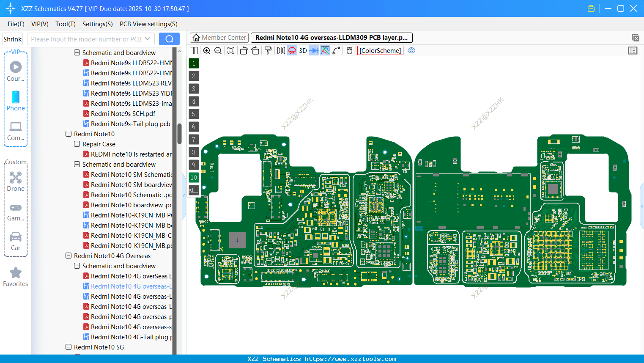Click the mouse settings icon
The width and height of the screenshot is (644, 363).
(x=349, y=51)
